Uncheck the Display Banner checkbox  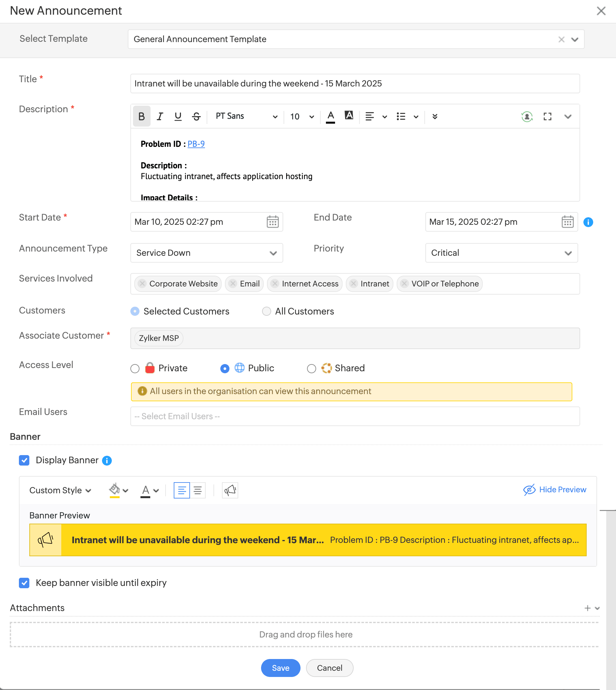(x=24, y=460)
